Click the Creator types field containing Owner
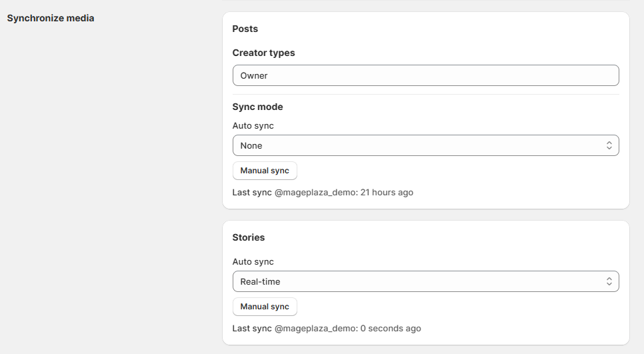The height and width of the screenshot is (354, 644). 425,75
